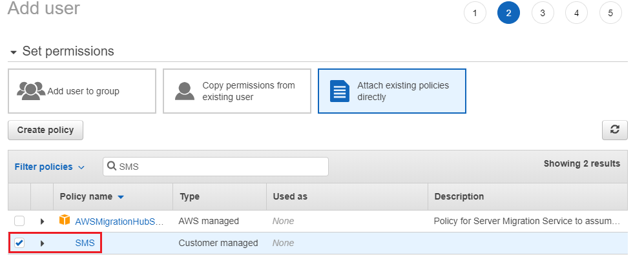Click the group people icon
This screenshot has width=644, height=279.
31,91
